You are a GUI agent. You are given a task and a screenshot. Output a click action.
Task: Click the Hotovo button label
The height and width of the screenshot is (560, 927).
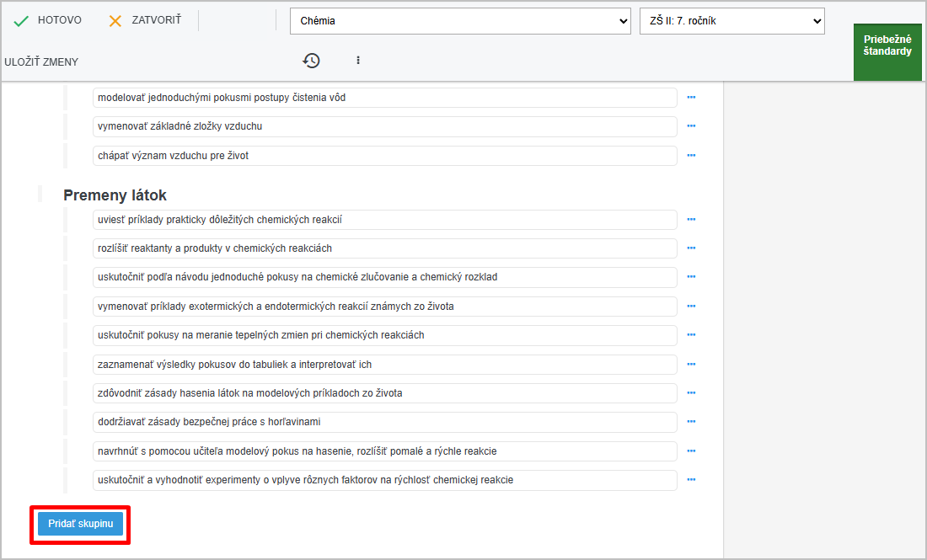[x=60, y=20]
